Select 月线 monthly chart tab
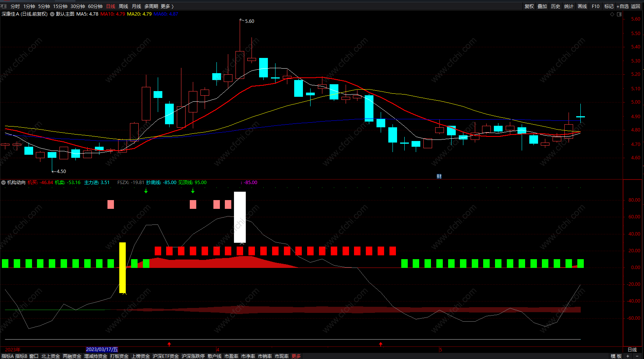 tap(136, 6)
